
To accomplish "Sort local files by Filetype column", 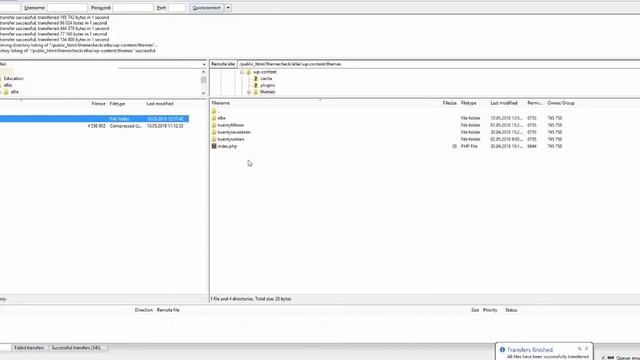I will pyautogui.click(x=118, y=104).
